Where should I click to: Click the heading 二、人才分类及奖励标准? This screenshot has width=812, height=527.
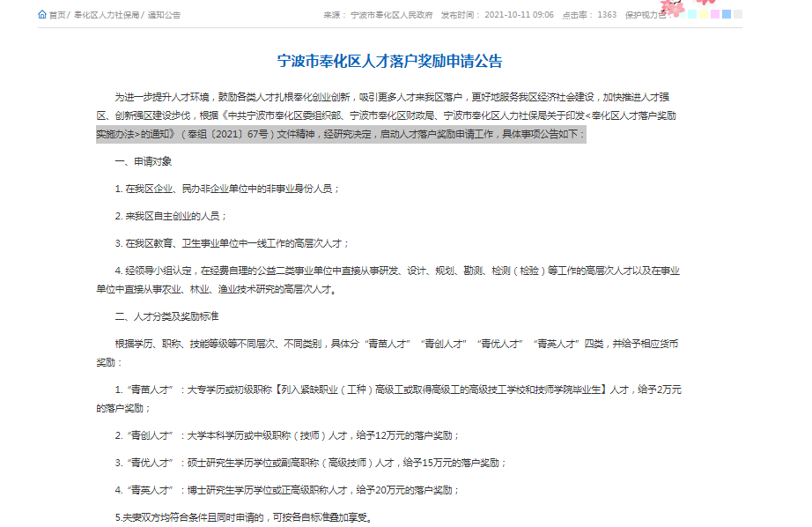pos(166,316)
